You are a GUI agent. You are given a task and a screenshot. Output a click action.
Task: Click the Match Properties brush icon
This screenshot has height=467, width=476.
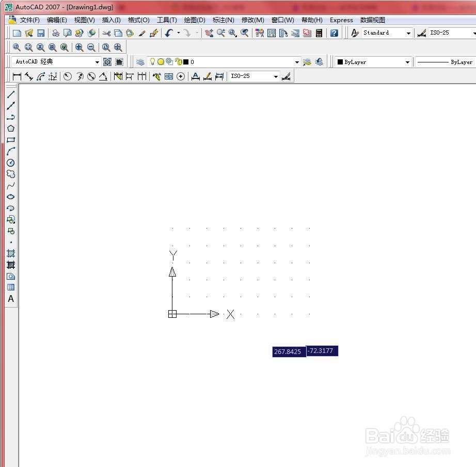142,33
